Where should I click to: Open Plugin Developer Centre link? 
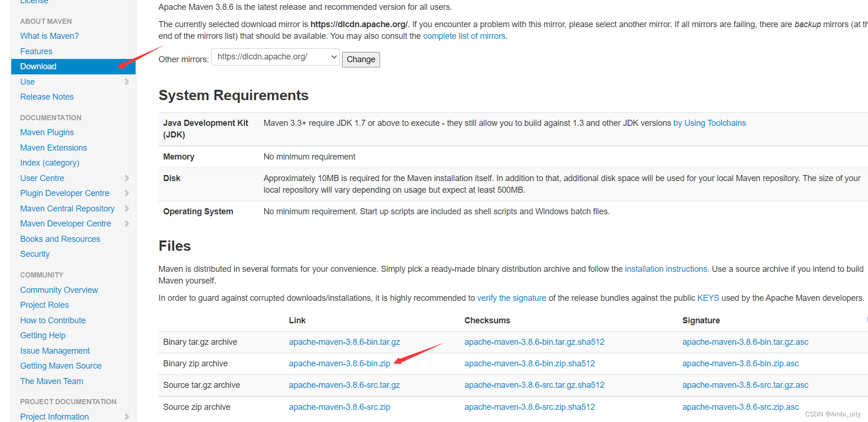[x=65, y=193]
